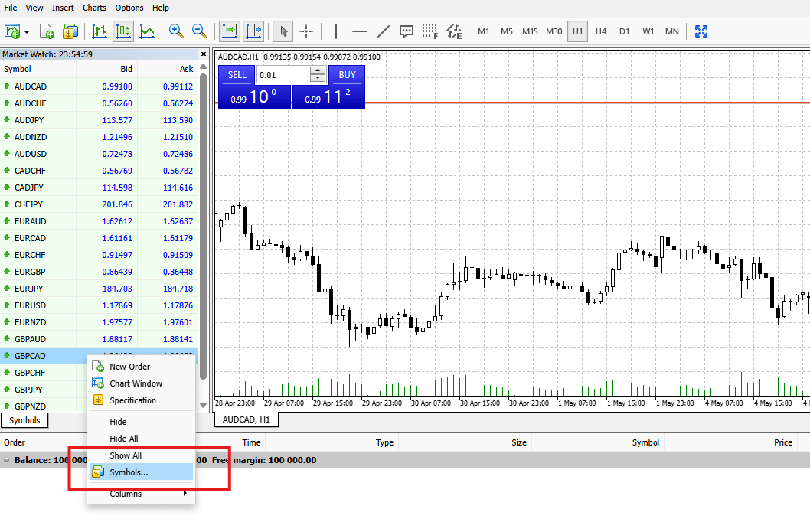Switch chart to bar chart style
This screenshot has width=810, height=532.
tap(100, 31)
